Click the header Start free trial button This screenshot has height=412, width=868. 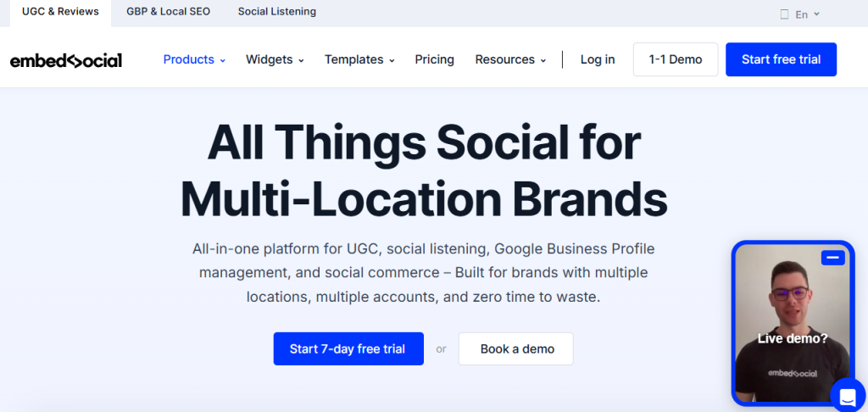tap(781, 59)
